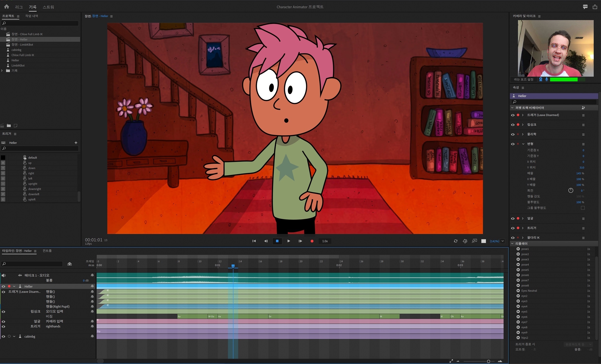Toggle microphone input icon under webcam

coord(546,80)
